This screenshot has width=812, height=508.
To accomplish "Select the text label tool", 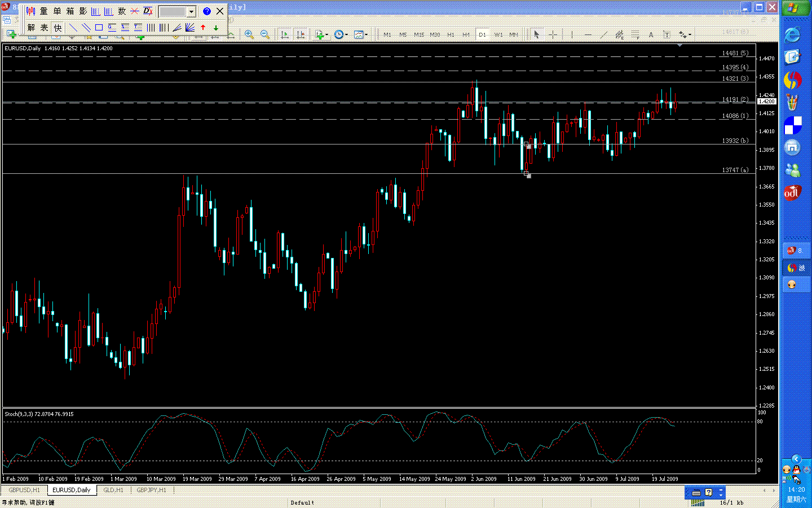I will pos(667,34).
